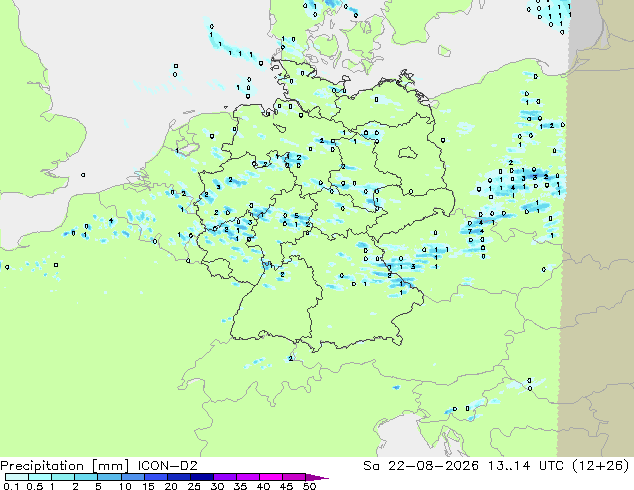This screenshot has height=490, width=634.
Task: Click the 'Sa 22-08-2026' date text
Action: pyautogui.click(x=421, y=466)
